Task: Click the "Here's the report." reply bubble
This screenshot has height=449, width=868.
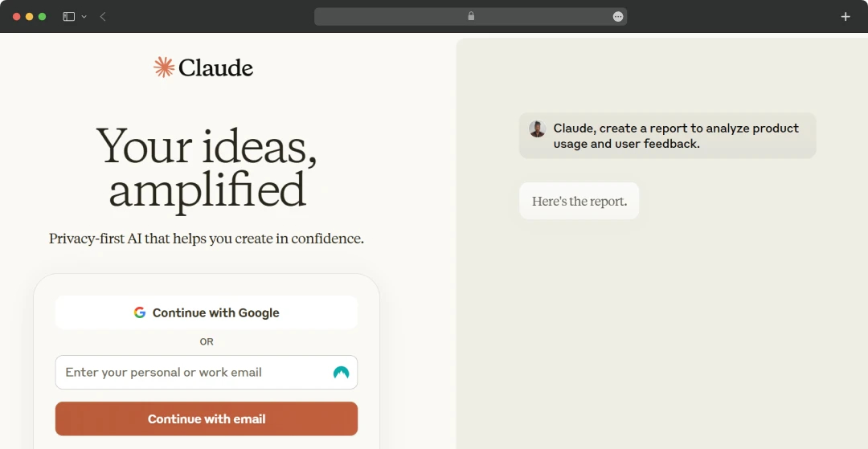Action: tap(579, 201)
